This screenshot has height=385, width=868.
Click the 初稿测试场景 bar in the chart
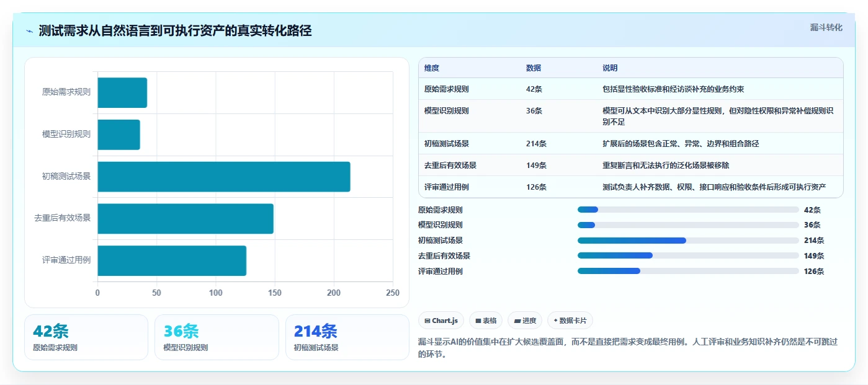(x=224, y=177)
